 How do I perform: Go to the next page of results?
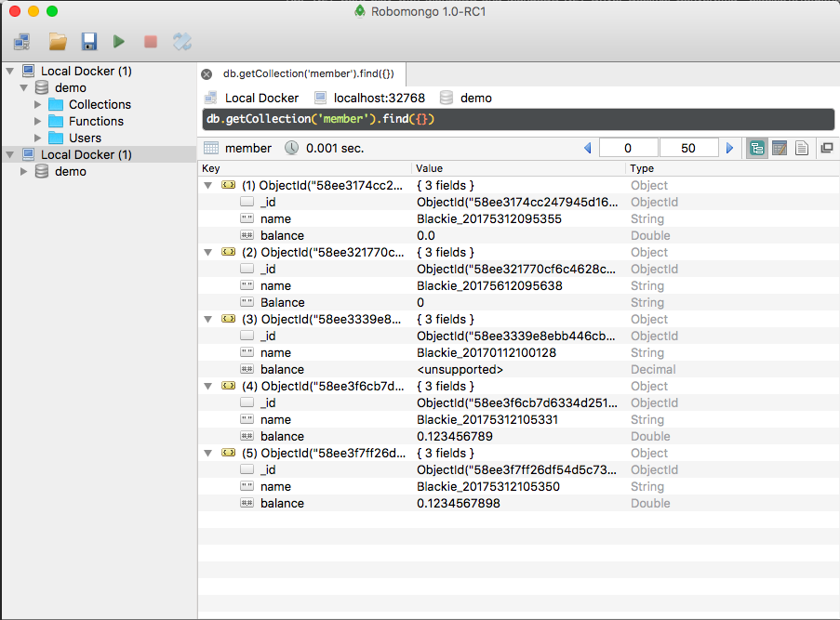click(729, 148)
